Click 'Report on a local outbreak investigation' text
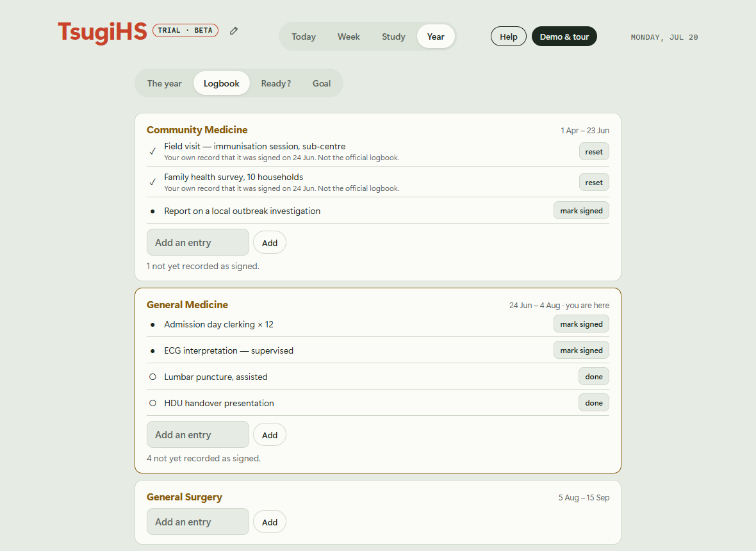This screenshot has height=551, width=756. (242, 211)
